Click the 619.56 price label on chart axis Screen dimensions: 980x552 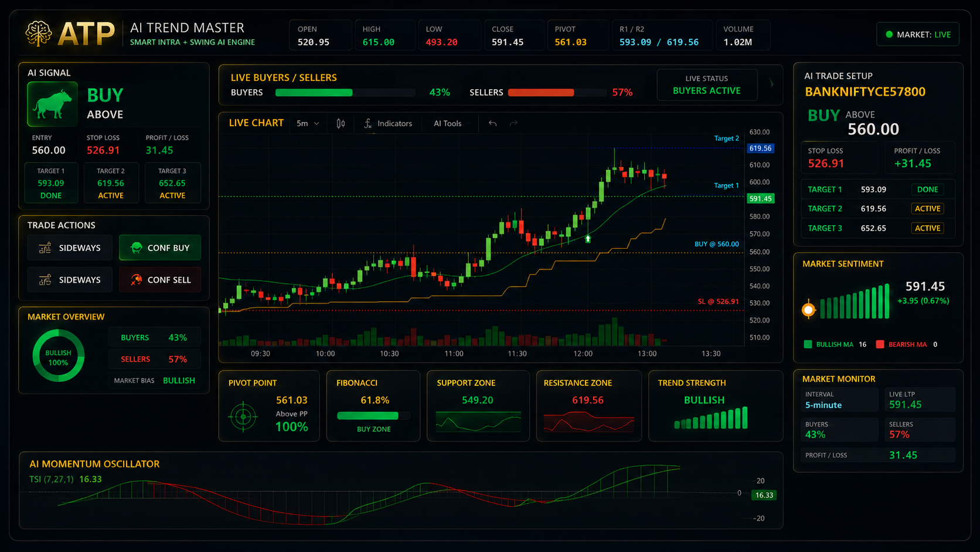(760, 148)
